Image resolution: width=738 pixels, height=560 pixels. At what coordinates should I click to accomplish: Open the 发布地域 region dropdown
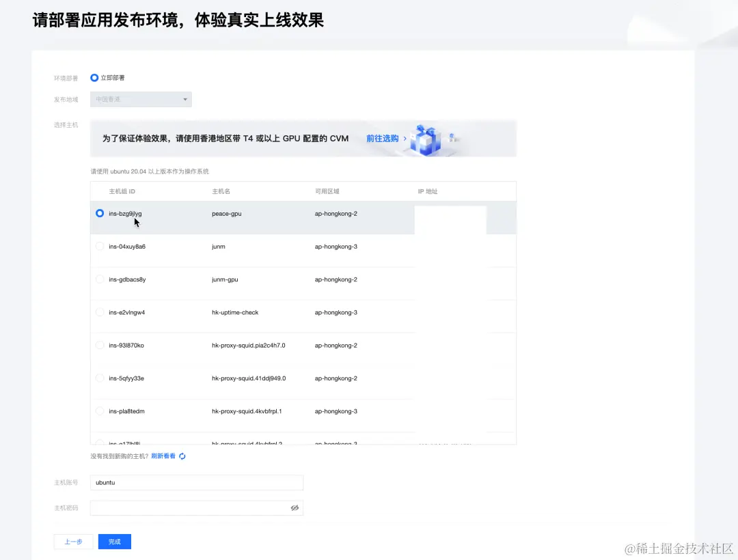(141, 99)
